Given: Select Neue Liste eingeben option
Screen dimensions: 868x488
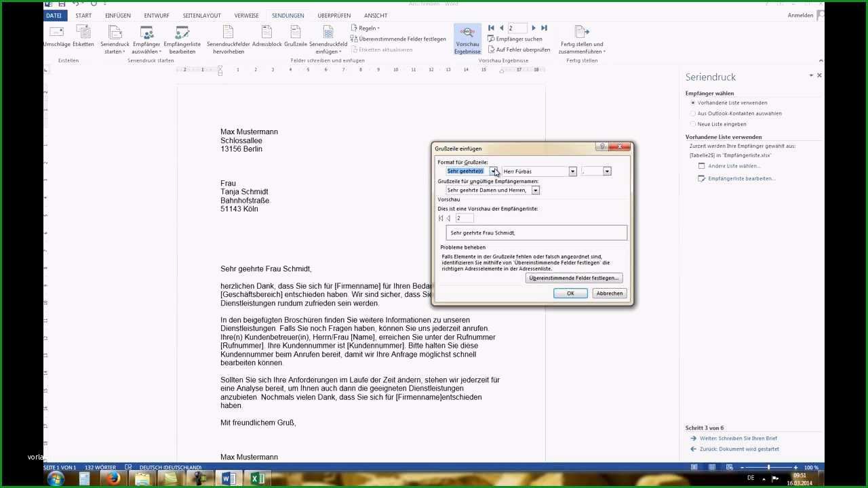Looking at the screenshot, I should [x=692, y=124].
